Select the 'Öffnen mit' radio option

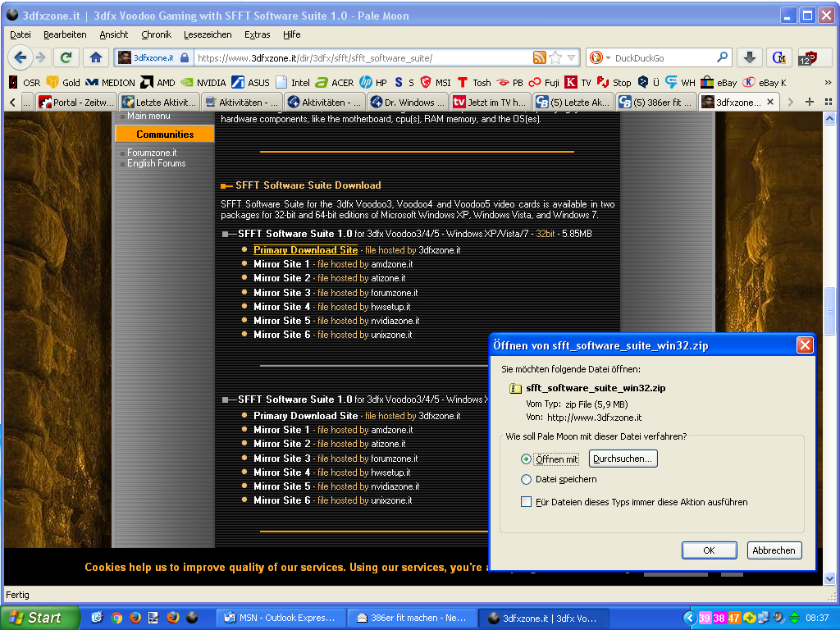(526, 459)
